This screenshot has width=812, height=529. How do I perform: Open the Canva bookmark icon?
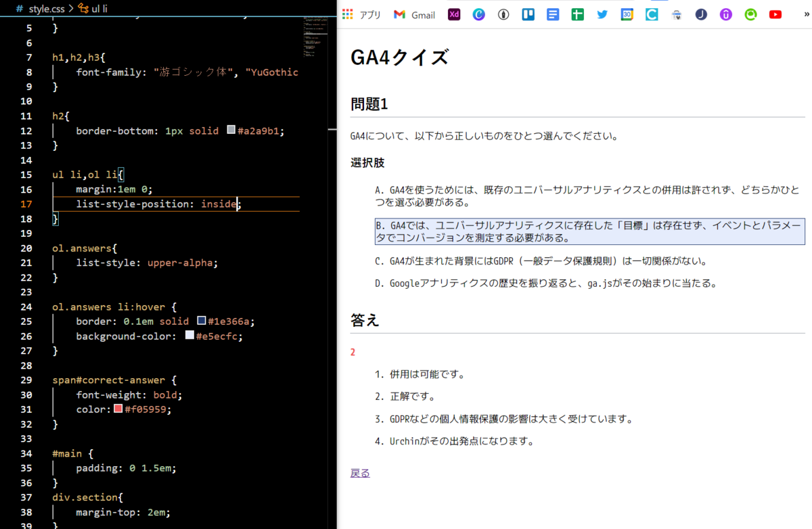(x=478, y=14)
